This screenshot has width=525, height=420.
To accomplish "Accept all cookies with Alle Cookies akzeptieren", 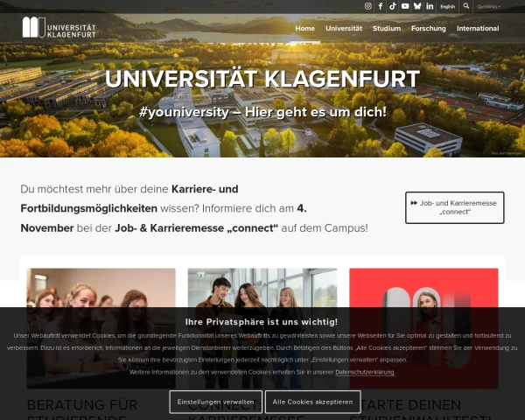I will click(312, 402).
